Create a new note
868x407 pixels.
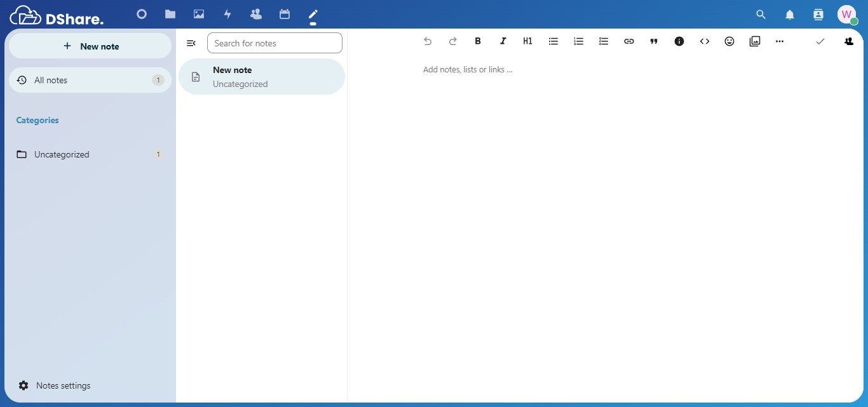coord(90,46)
